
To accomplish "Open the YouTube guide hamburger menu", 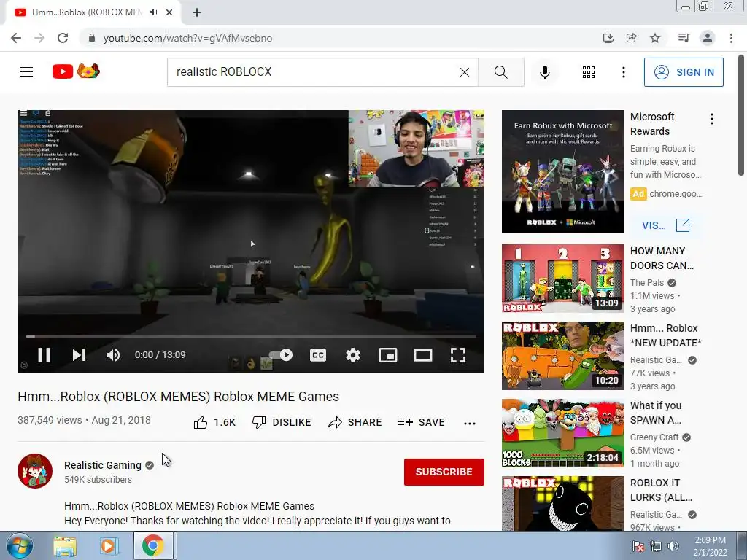I will [26, 72].
